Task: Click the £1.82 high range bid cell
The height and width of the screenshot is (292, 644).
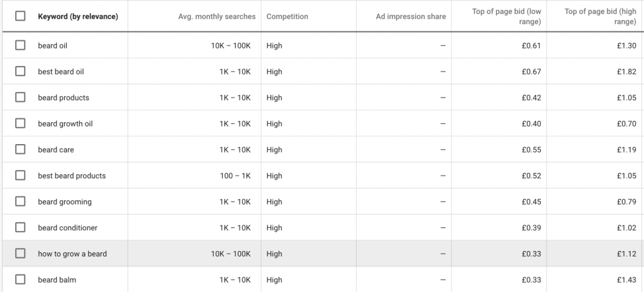Action: point(627,72)
